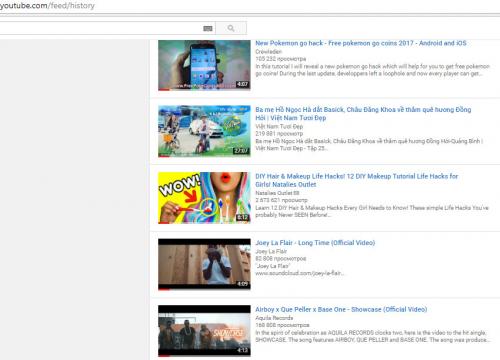Open the Showcase official video thumbnail

pos(204,331)
